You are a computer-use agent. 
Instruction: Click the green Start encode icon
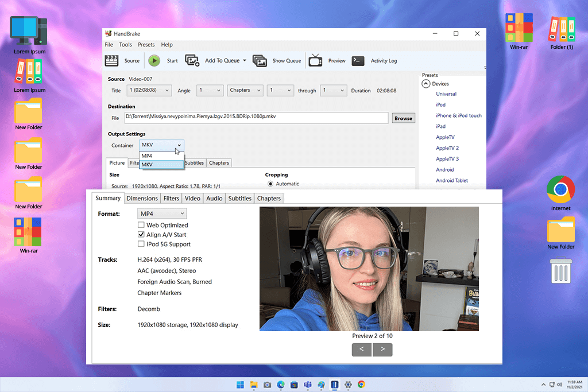pos(154,61)
